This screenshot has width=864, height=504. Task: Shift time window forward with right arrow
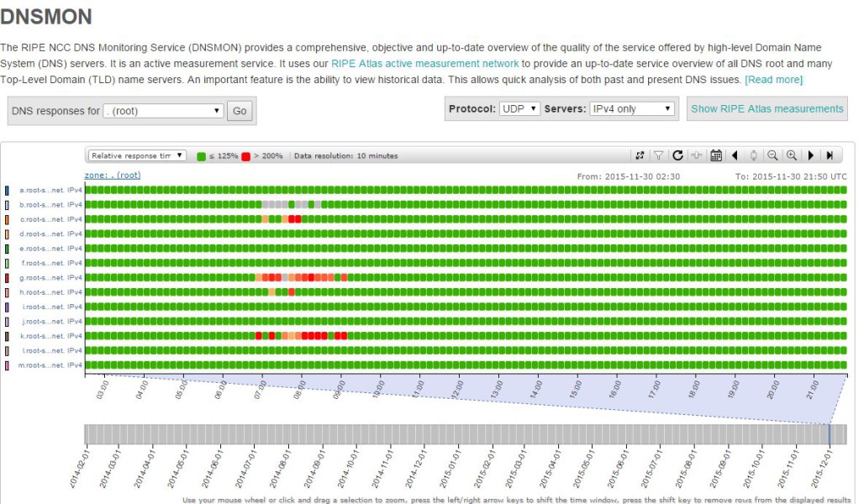810,155
